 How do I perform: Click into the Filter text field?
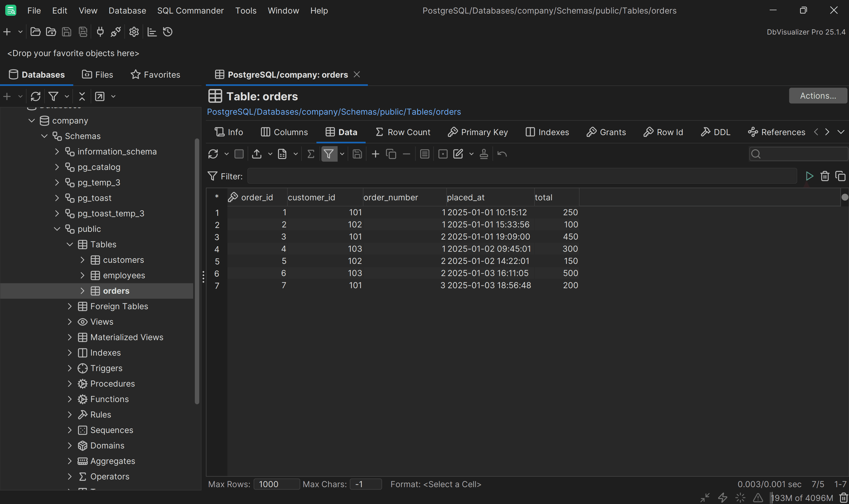[522, 176]
